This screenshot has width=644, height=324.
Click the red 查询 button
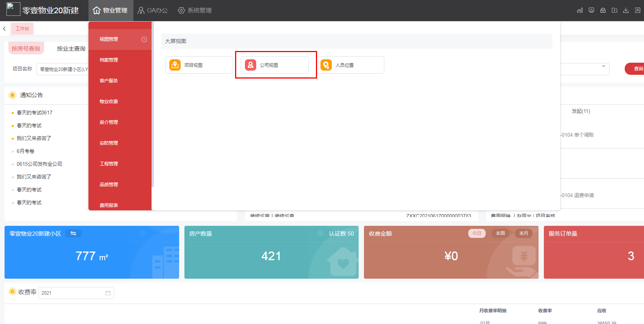tap(635, 69)
